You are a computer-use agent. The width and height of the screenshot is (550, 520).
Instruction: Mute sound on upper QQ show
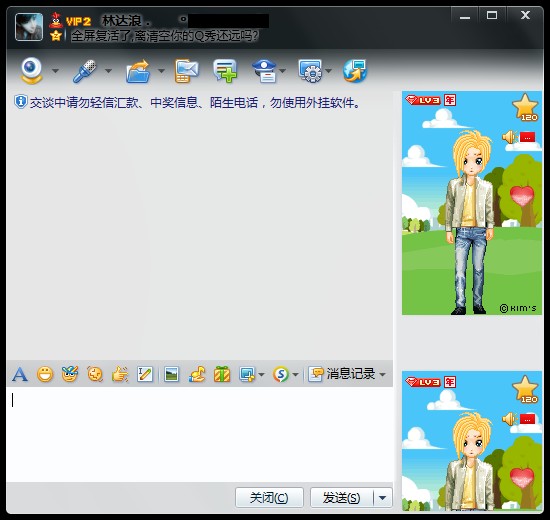click(x=510, y=136)
